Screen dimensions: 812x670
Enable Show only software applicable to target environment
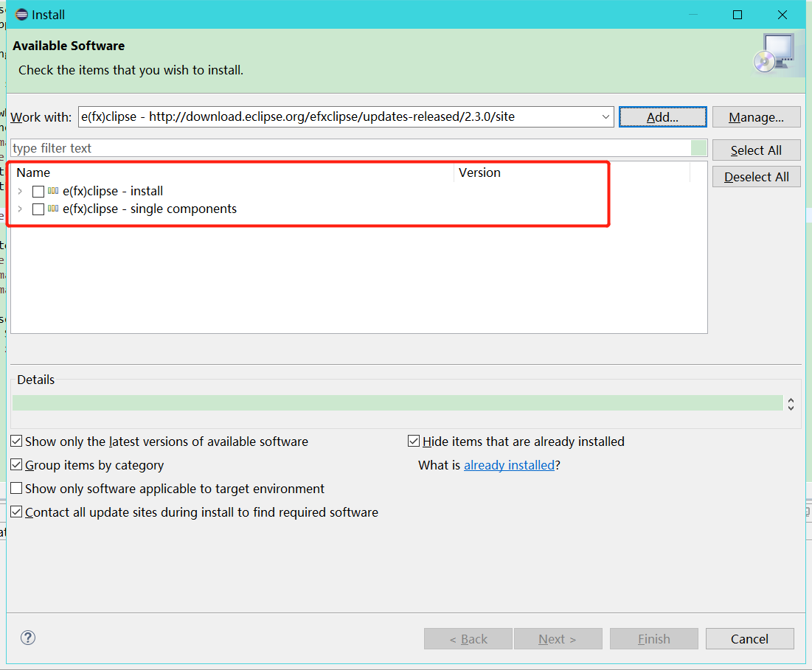pos(16,488)
